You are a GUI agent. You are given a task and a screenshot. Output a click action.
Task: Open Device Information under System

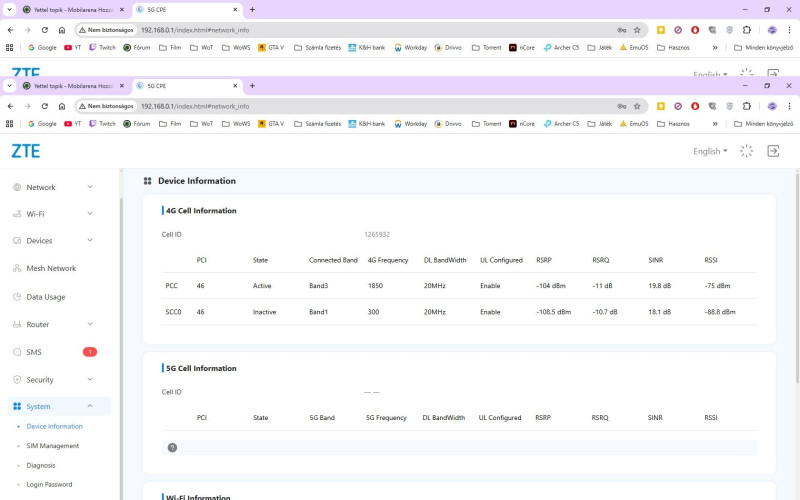(54, 426)
